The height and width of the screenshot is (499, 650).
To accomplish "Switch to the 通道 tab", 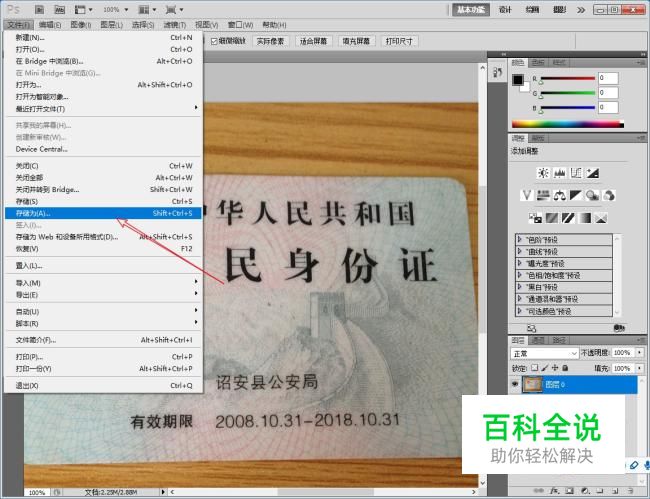I will [538, 340].
